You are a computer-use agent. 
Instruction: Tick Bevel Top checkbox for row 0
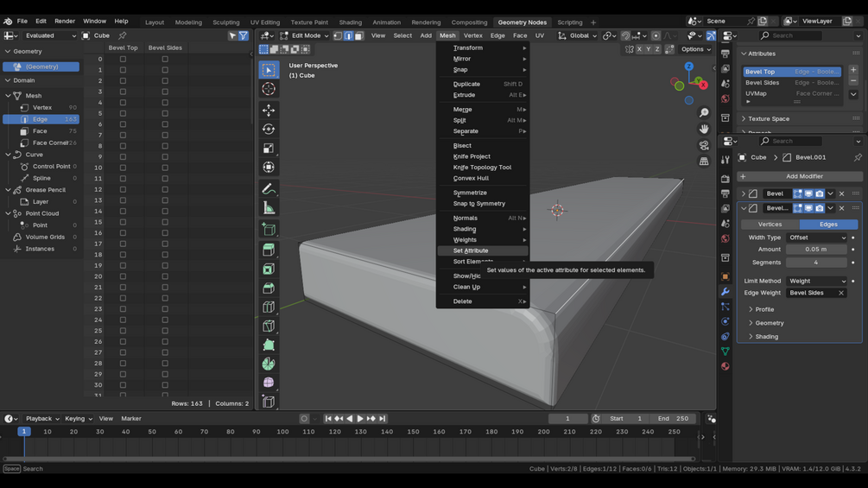coord(123,59)
